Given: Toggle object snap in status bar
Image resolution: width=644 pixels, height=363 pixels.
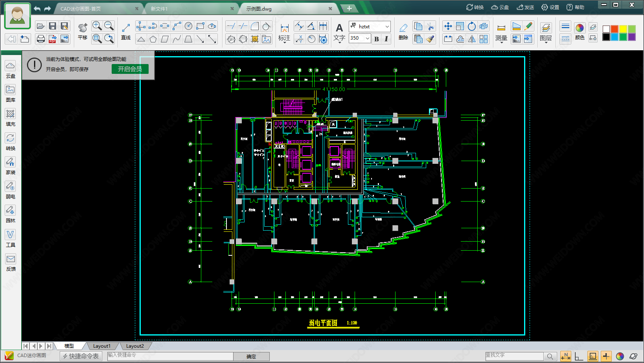Looking at the screenshot, I should coord(566,356).
